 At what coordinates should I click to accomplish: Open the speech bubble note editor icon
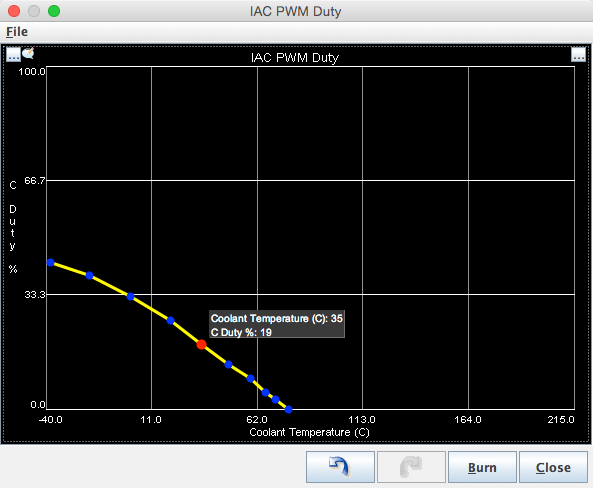point(28,53)
